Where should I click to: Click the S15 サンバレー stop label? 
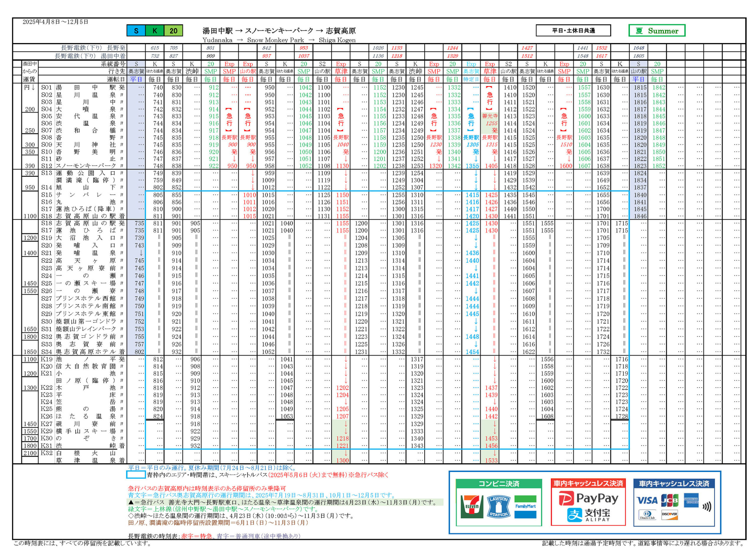(83, 195)
